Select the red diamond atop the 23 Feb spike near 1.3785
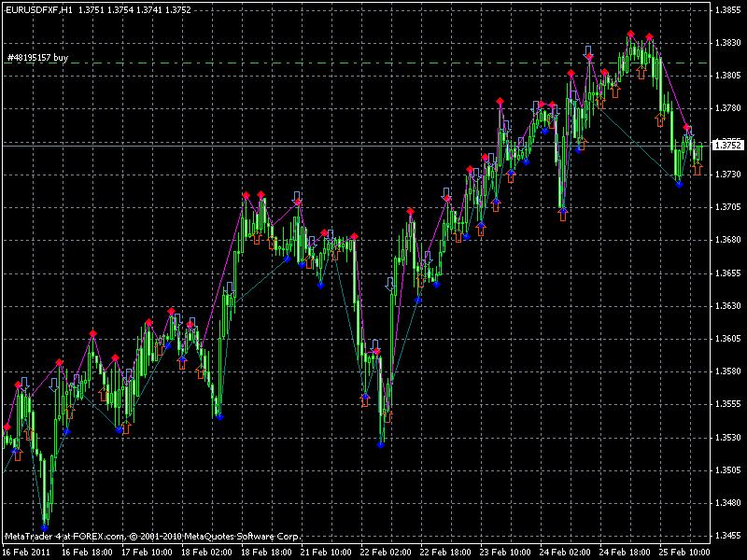This screenshot has width=747, height=560. pos(500,102)
